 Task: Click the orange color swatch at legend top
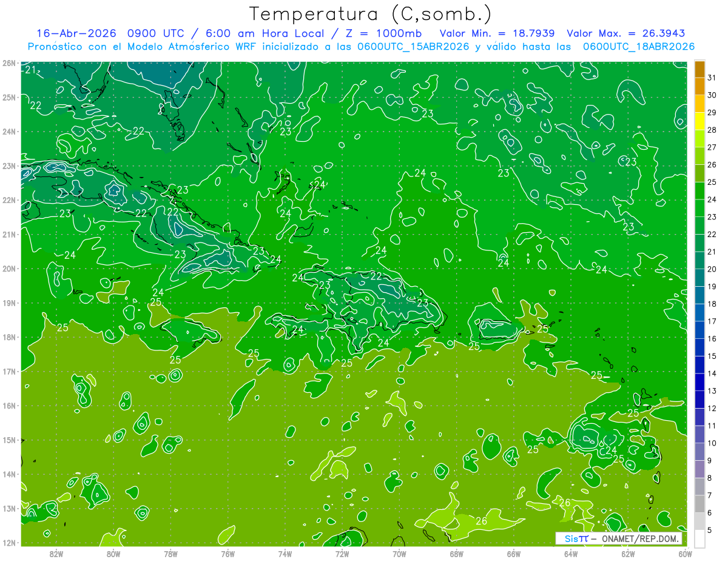pyautogui.click(x=699, y=69)
